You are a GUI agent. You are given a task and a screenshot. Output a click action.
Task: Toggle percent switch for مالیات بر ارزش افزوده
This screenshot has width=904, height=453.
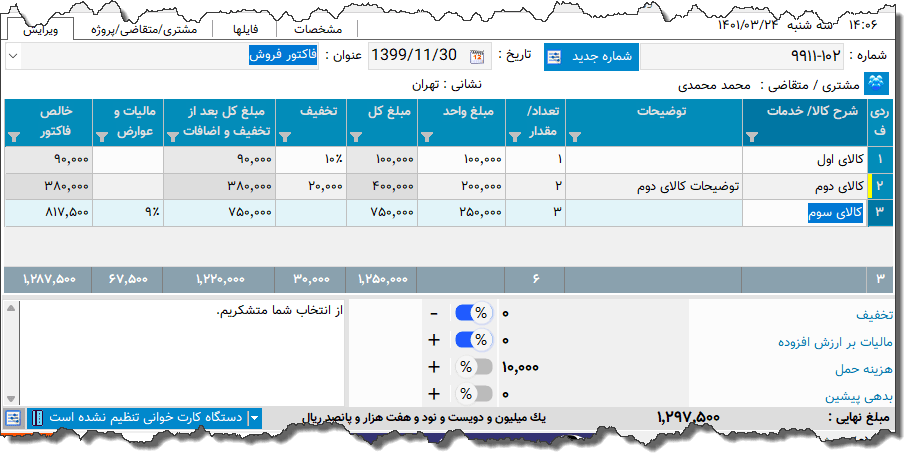pos(474,340)
